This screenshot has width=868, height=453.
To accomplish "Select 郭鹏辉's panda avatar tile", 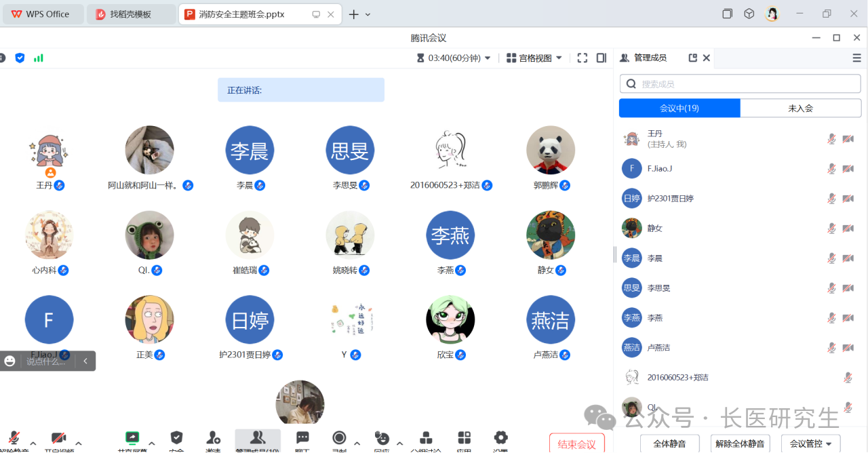I will click(x=551, y=150).
